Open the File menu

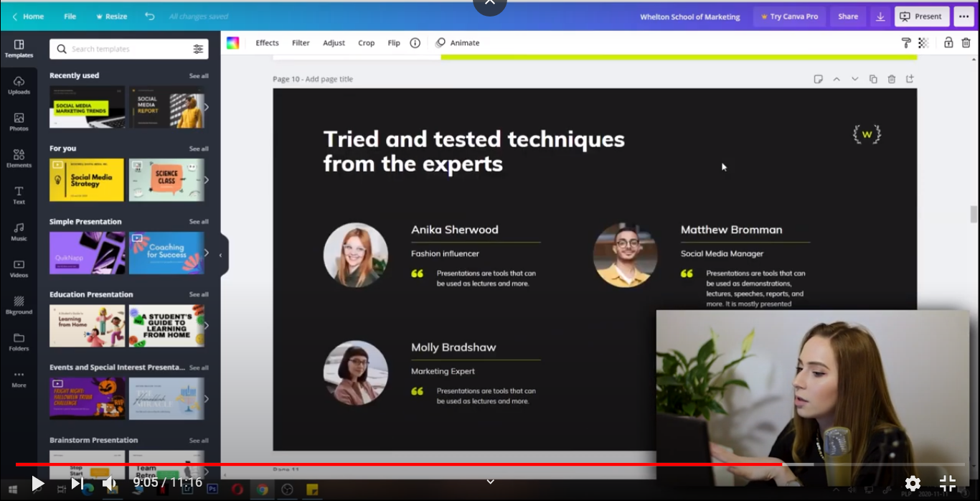pos(70,16)
